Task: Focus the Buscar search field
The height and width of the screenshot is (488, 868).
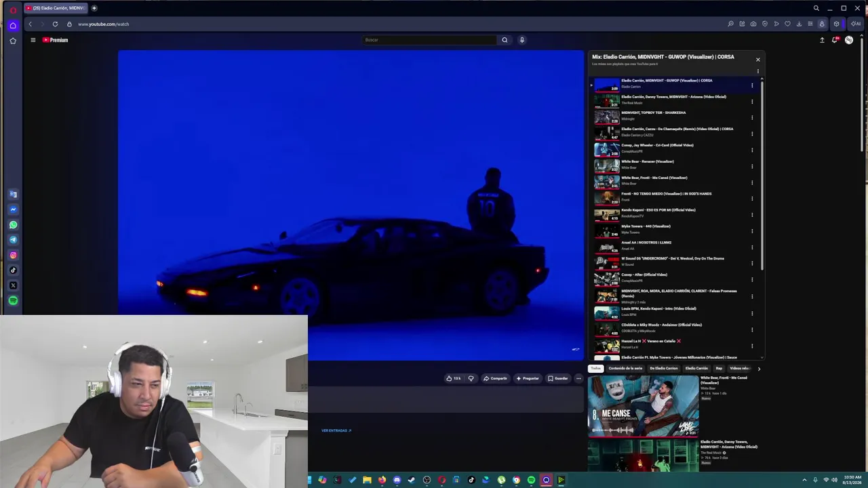Action: click(430, 40)
